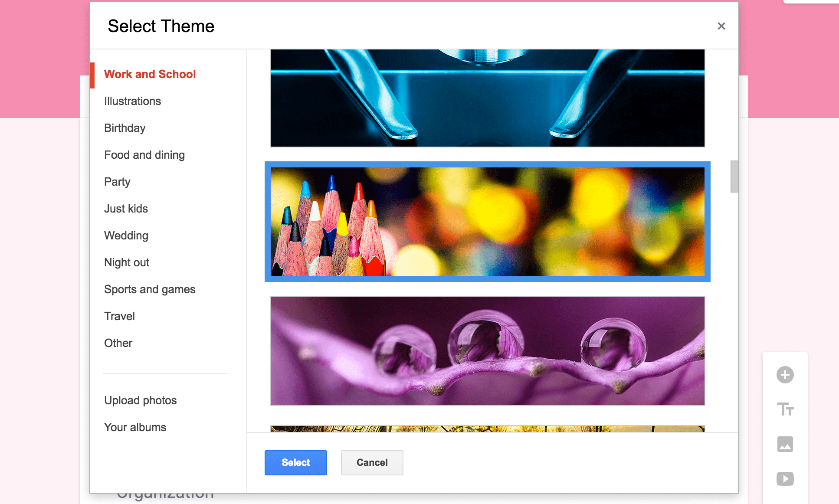Switch to Illustrations theme category
This screenshot has height=504, width=839.
[132, 101]
